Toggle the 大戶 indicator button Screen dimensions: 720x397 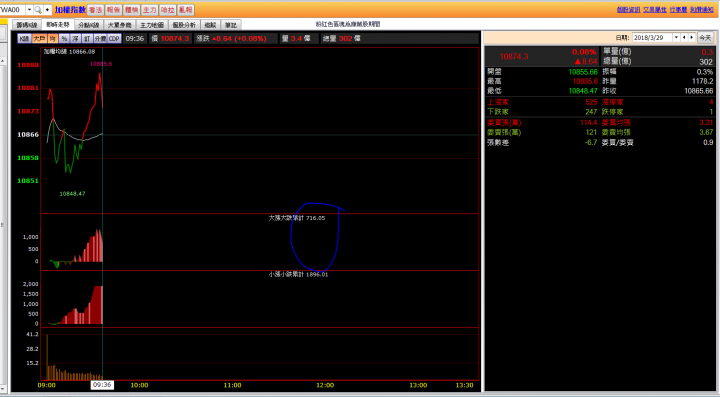click(39, 39)
